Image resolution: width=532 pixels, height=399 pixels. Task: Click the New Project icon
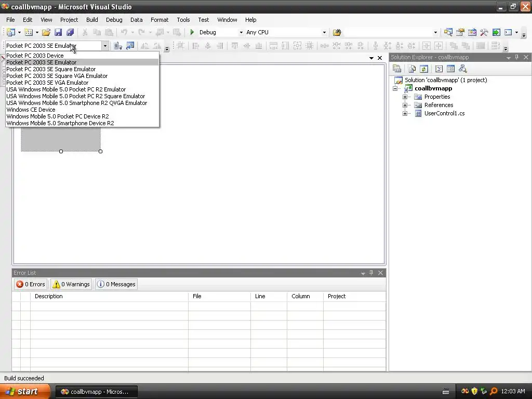[11, 32]
